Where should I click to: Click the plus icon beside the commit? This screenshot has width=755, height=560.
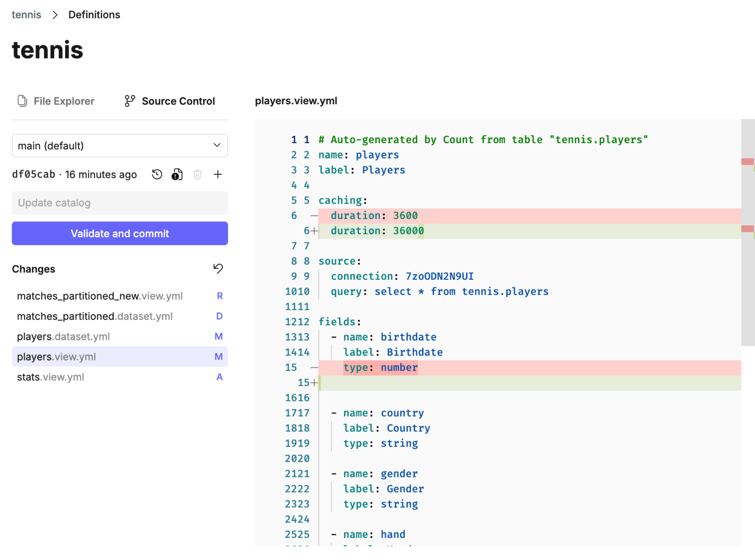(218, 174)
